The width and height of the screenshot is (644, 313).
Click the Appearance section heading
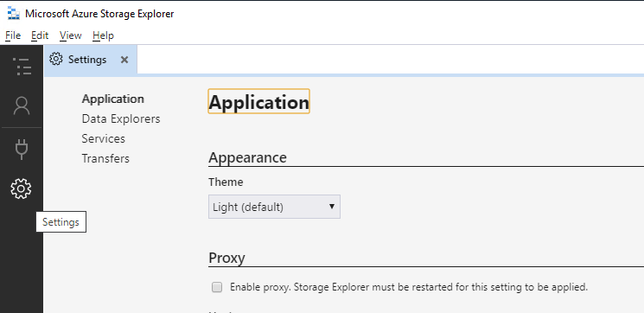point(248,157)
